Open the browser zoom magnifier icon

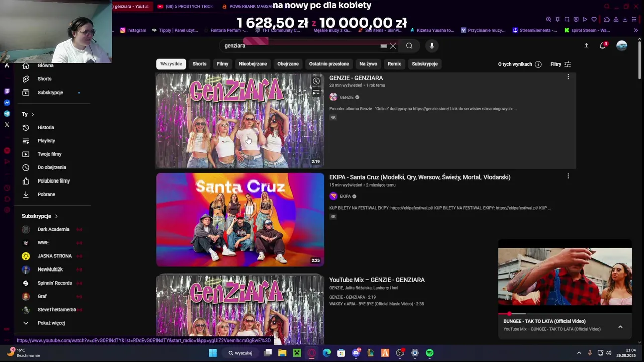coord(548,19)
